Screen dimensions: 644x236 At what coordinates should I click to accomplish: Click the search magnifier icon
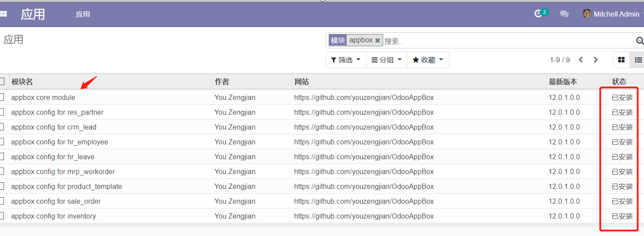[x=639, y=41]
